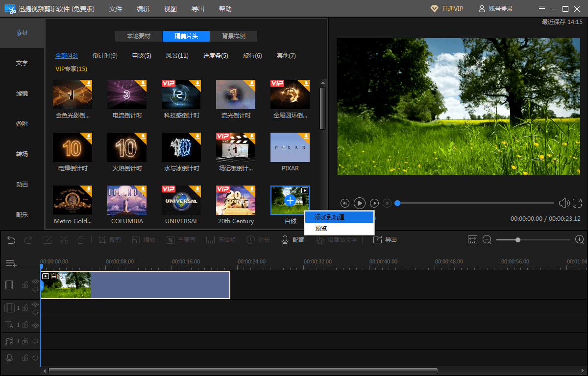
Task: Mute the preview volume speaker
Action: point(564,203)
